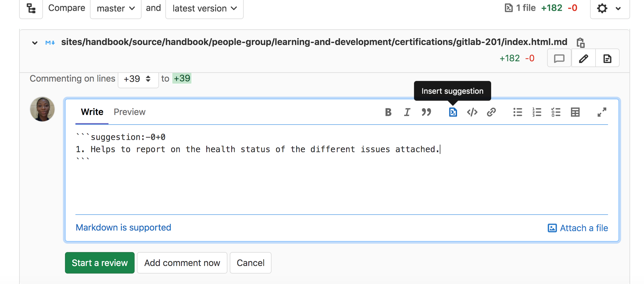Select the Write tab
This screenshot has width=644, height=284.
pyautogui.click(x=92, y=112)
